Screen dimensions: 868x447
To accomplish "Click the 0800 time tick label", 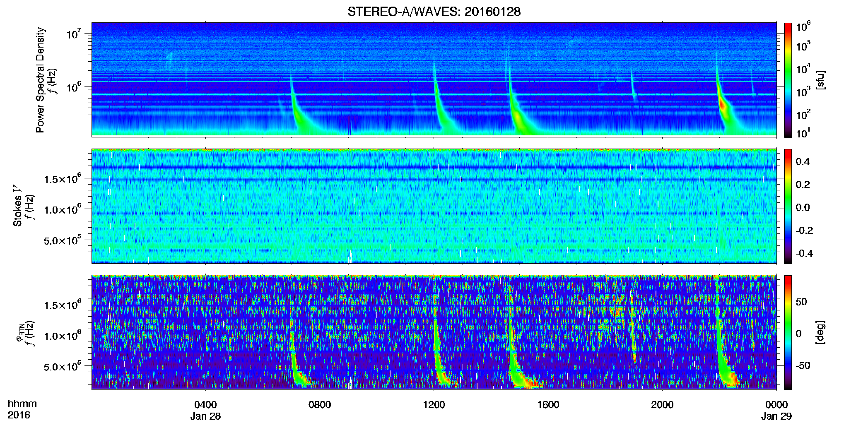I will pyautogui.click(x=320, y=405).
